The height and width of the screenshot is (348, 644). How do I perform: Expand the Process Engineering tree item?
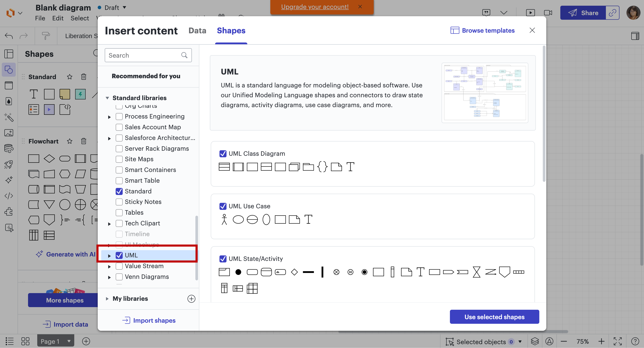click(x=109, y=117)
